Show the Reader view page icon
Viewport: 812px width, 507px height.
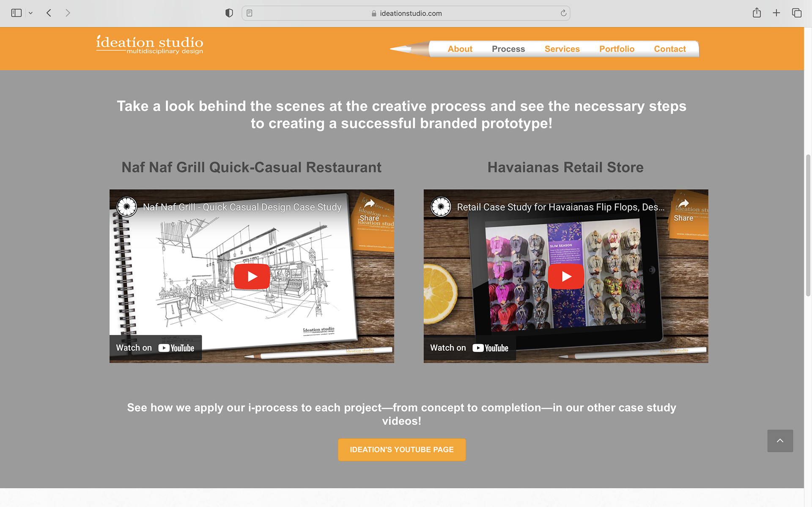tap(250, 13)
